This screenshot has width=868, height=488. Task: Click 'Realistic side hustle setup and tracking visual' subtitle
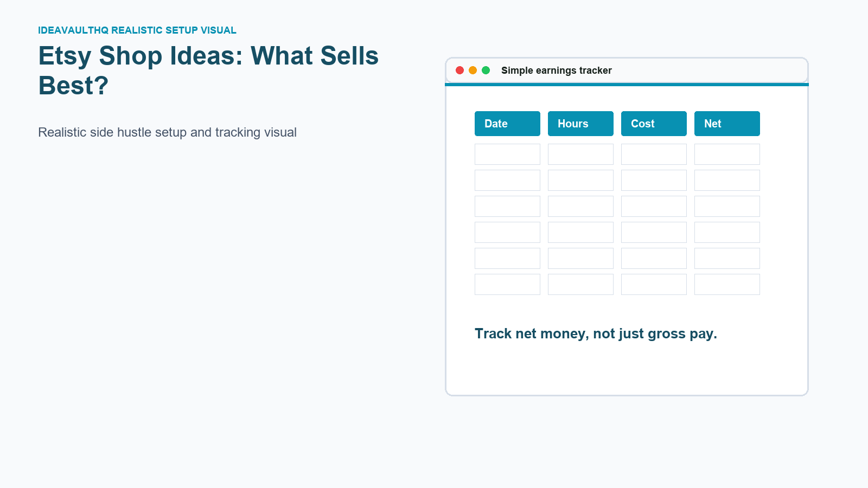pos(167,132)
